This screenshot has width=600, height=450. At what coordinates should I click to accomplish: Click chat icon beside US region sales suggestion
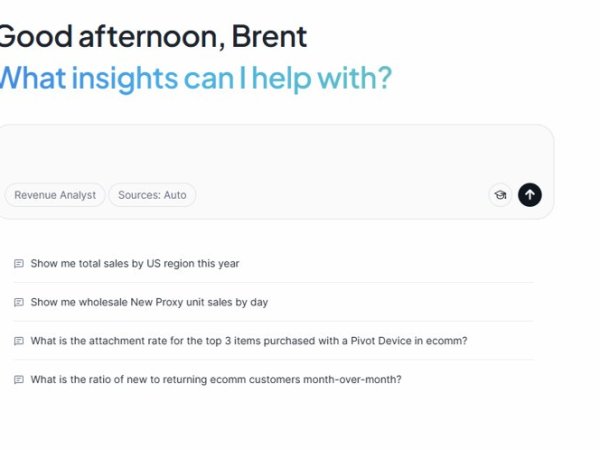click(x=19, y=264)
